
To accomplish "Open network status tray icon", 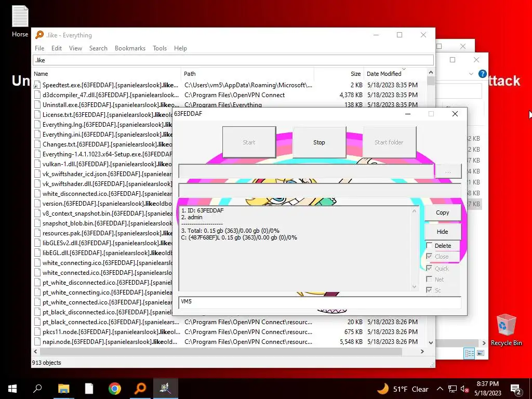I will click(453, 389).
